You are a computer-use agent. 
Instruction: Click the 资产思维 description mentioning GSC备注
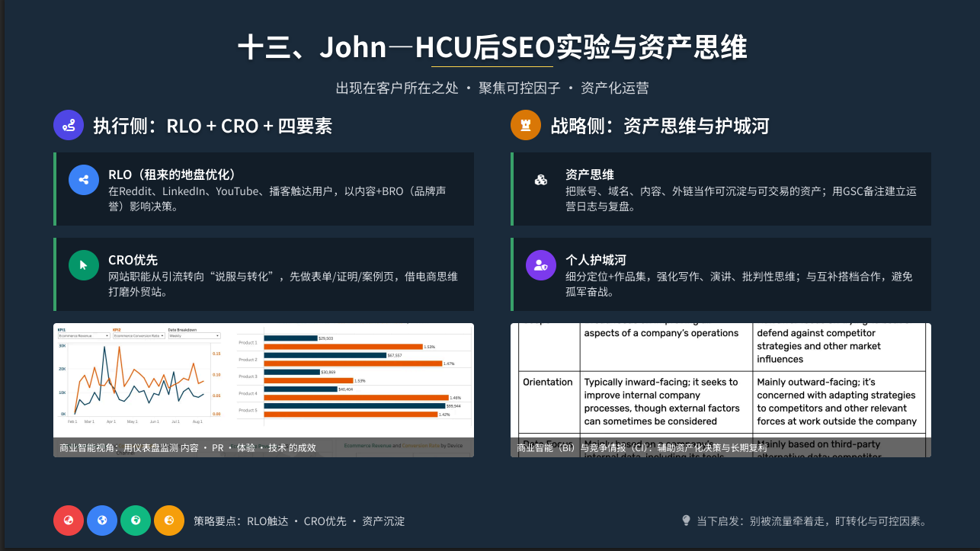(741, 198)
